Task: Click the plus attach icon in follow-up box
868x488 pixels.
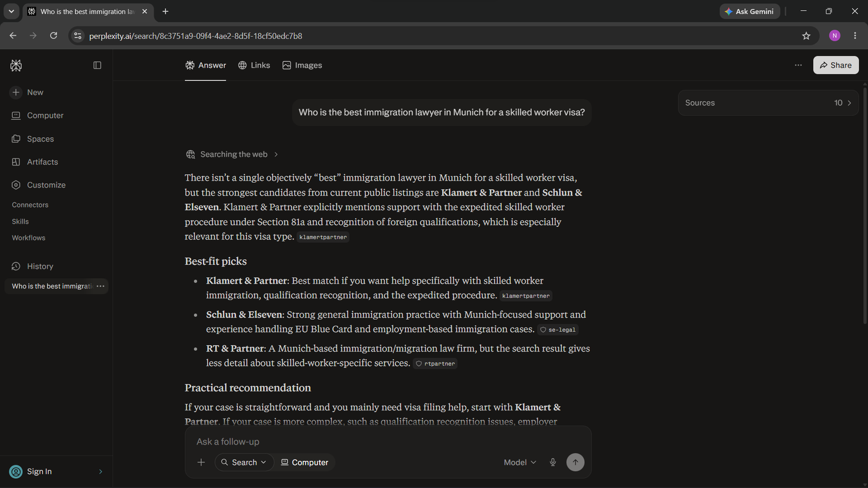Action: coord(201,462)
